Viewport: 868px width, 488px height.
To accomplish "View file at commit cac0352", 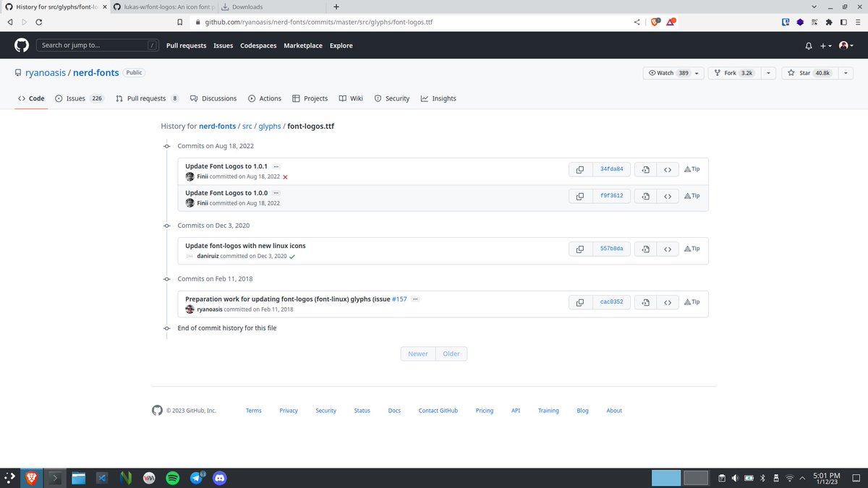I will (645, 302).
